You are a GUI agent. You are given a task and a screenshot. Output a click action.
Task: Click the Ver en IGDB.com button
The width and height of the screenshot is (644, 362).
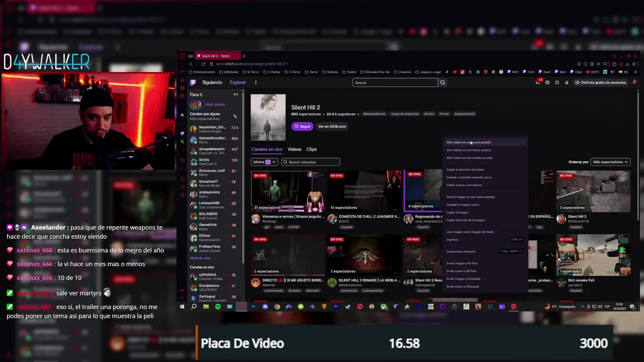click(332, 126)
